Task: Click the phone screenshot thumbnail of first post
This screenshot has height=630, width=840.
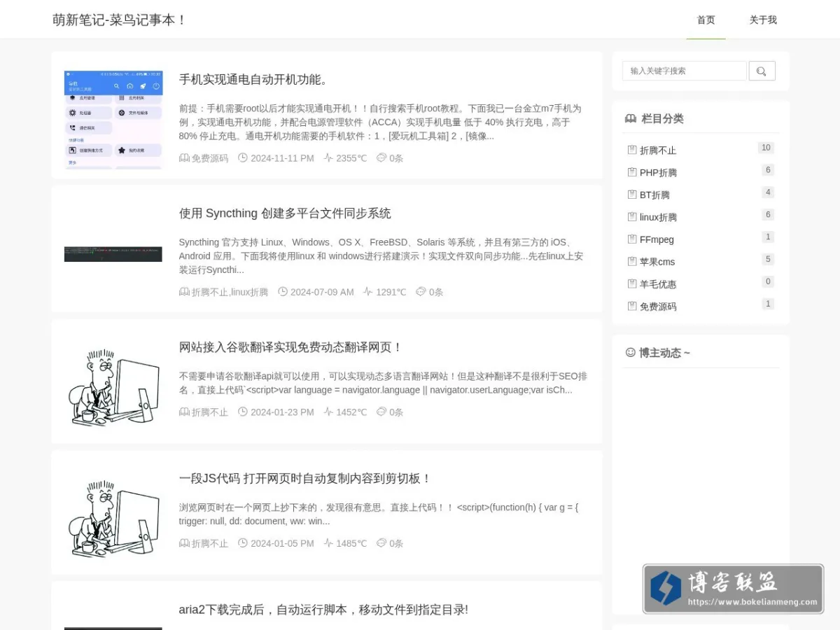Action: coord(113,120)
